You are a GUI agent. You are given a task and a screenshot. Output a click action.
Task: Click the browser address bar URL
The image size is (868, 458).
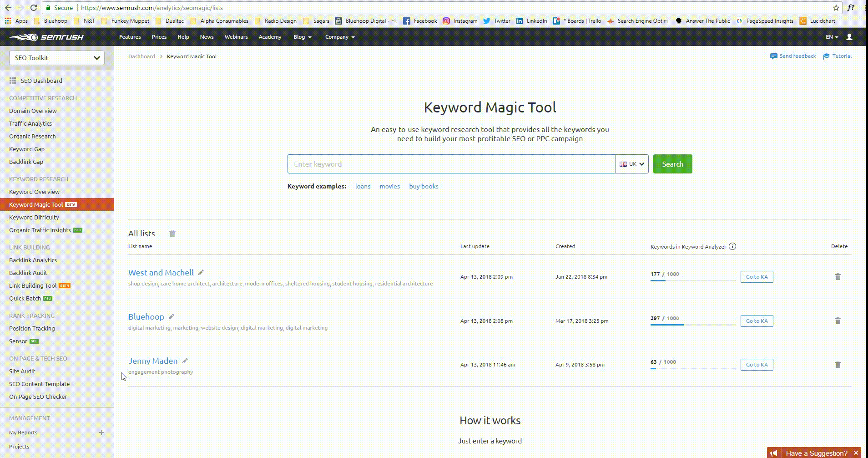[152, 8]
